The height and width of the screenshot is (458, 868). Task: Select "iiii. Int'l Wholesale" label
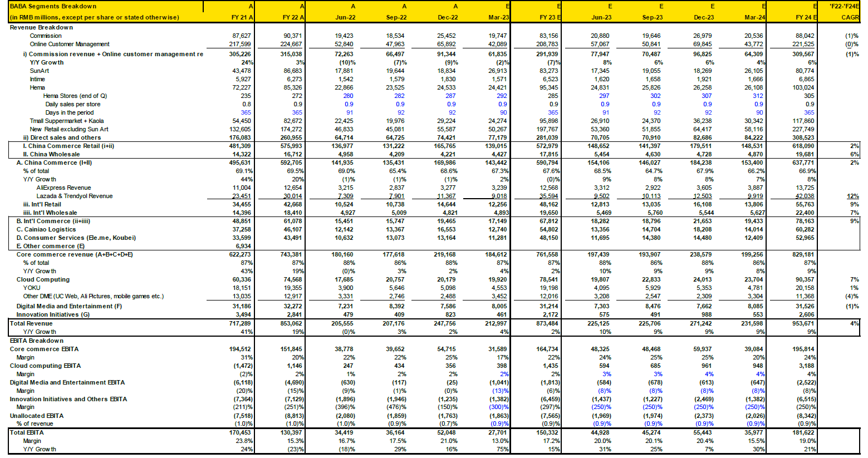click(x=50, y=213)
